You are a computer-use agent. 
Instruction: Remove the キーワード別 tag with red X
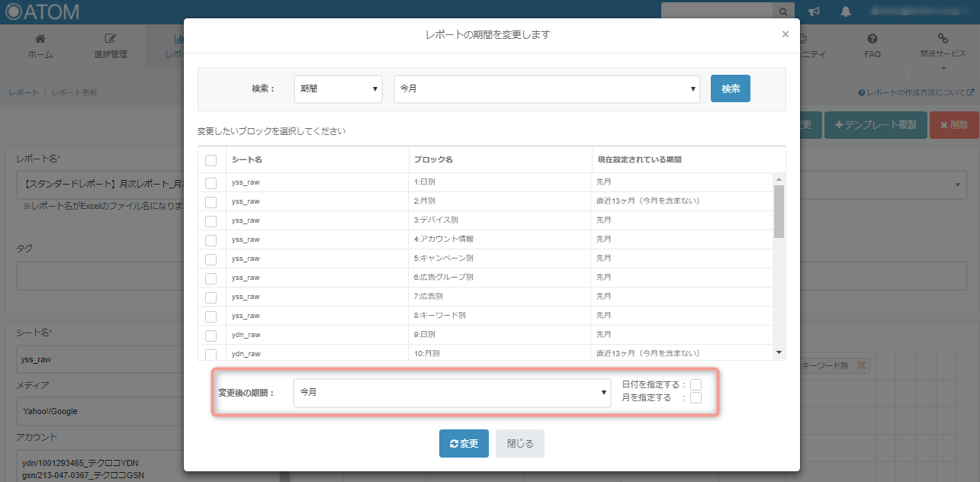(x=862, y=365)
